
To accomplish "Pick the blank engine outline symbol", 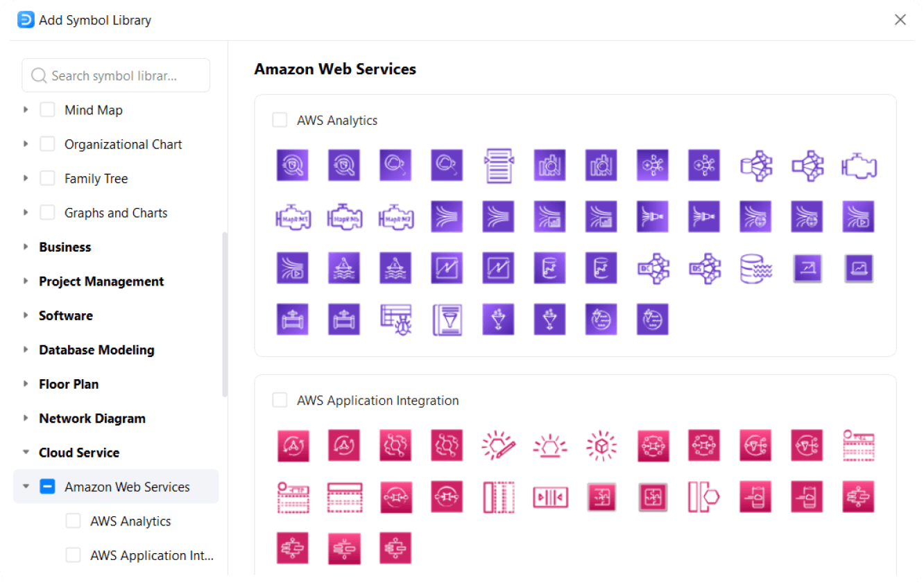I will pyautogui.click(x=859, y=166).
